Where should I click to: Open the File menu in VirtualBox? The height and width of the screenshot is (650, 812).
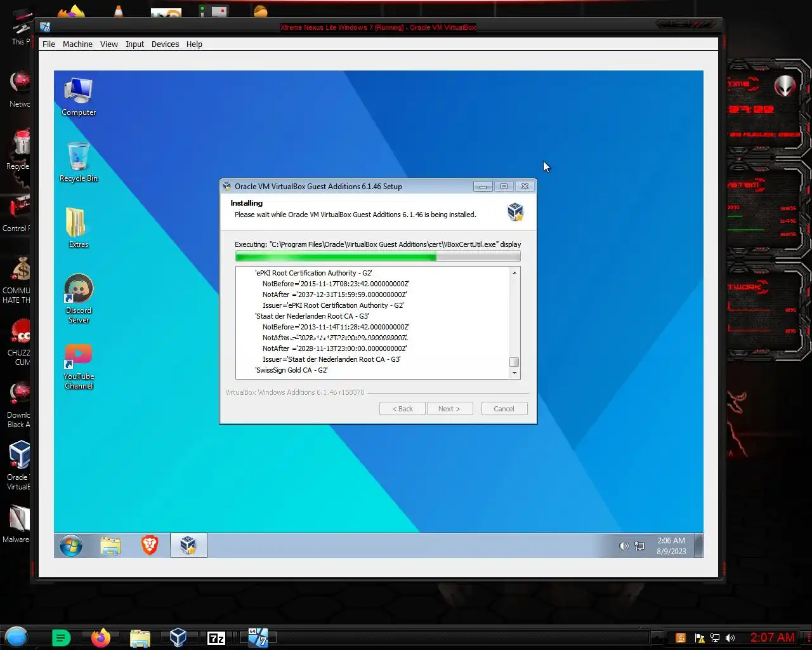49,44
